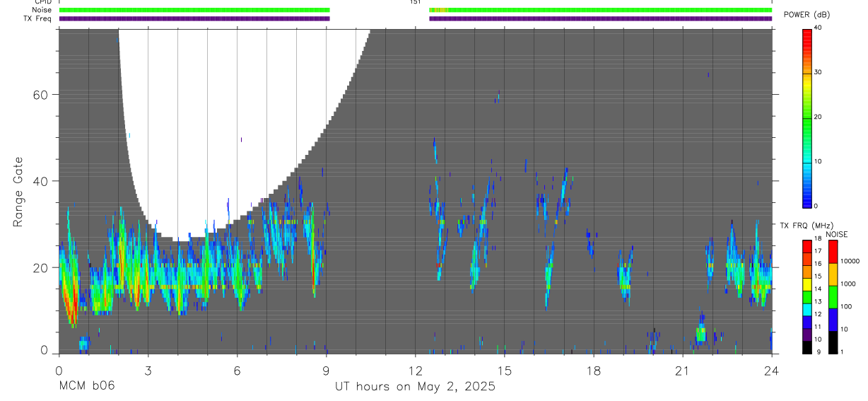Click the 3 hour tick label
This screenshot has height=401, width=868.
tap(148, 371)
